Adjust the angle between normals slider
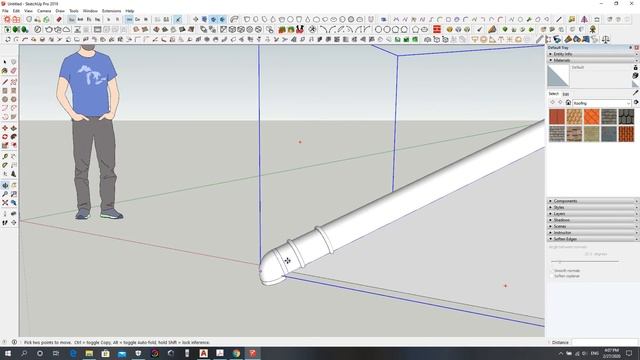The image size is (640, 360). click(585, 261)
